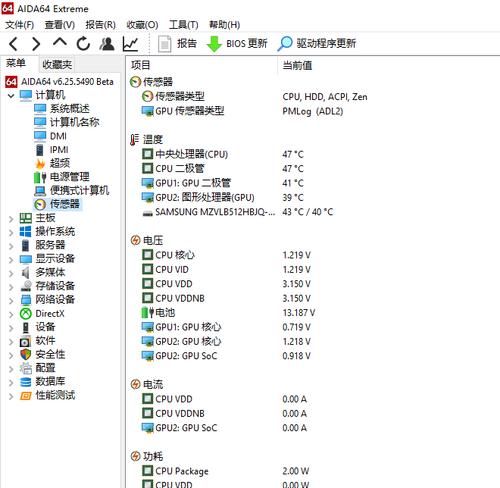The image size is (500, 488).
Task: Click the 设备 device icon
Action: (26, 327)
